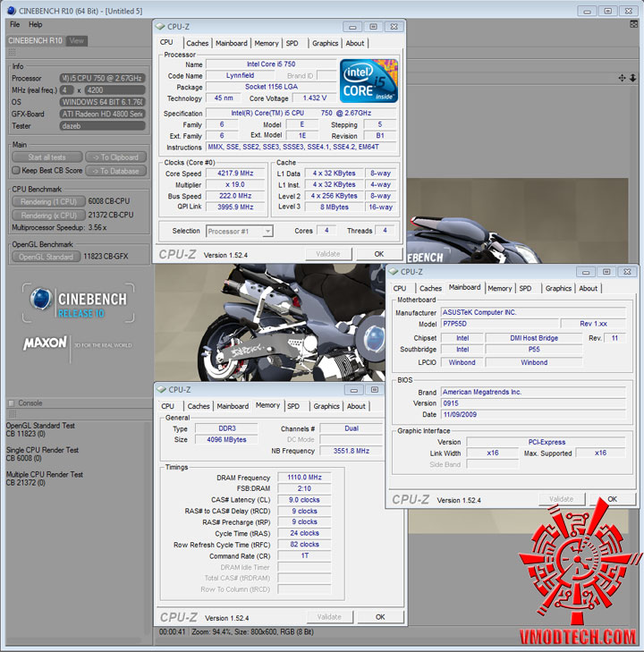Open CPU tab in Mainboard CPU-Z window
This screenshot has width=644, height=652.
400,289
